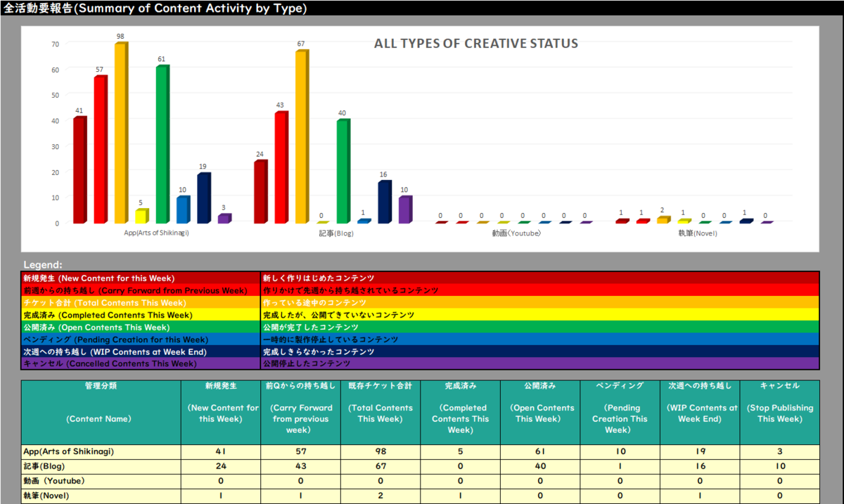
Task: Click legend description 公開が完了したコンテンツ
Action: tap(310, 327)
